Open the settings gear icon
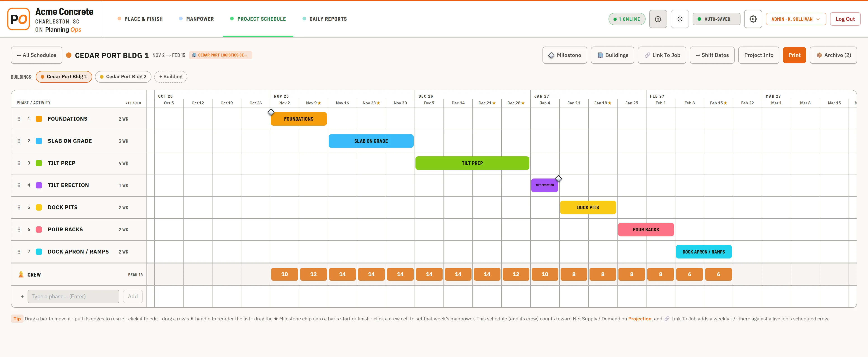868x357 pixels. [753, 19]
